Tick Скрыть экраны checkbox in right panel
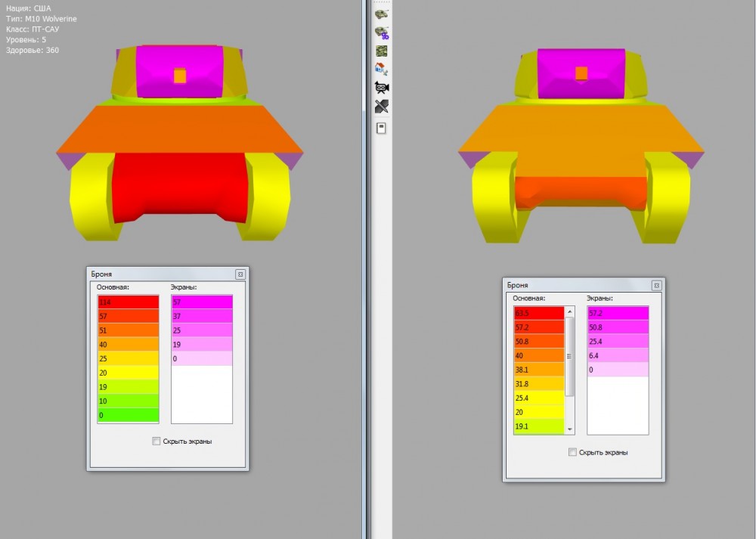The height and width of the screenshot is (539, 756). [x=573, y=452]
